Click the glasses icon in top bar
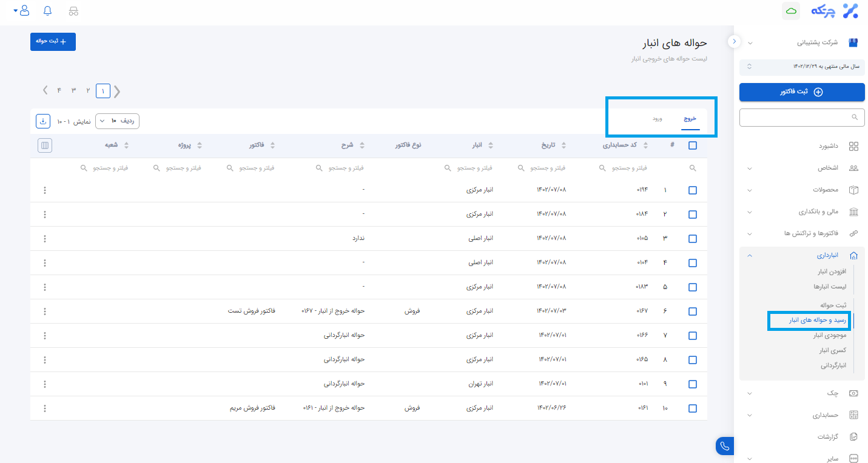868x463 pixels. coord(73,11)
